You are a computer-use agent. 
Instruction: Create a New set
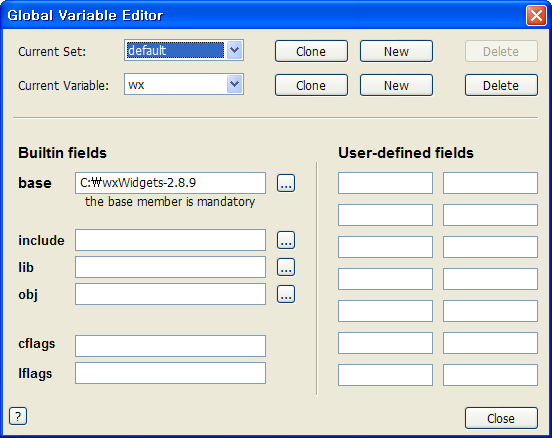point(396,51)
